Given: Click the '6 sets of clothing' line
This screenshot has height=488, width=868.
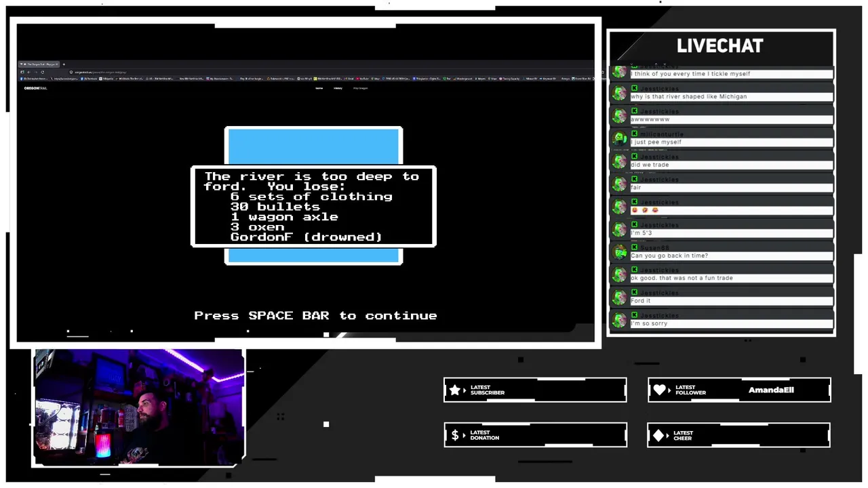Looking at the screenshot, I should click(311, 197).
